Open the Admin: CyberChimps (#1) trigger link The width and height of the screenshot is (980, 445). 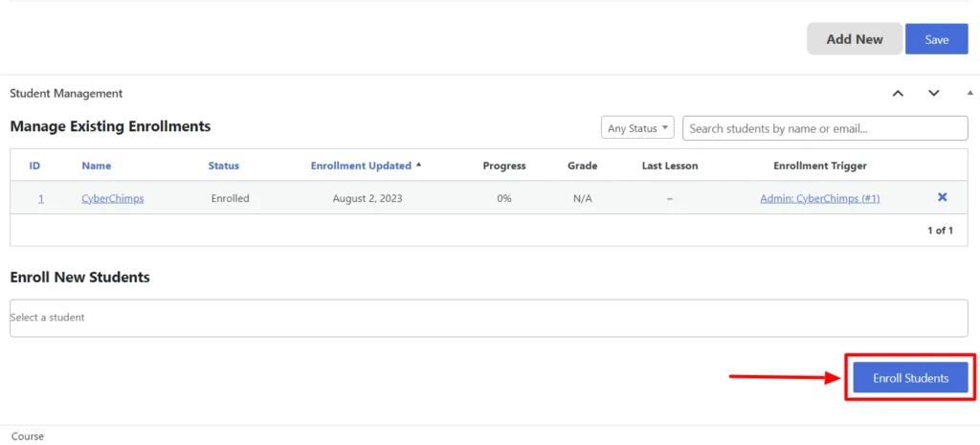coord(820,198)
